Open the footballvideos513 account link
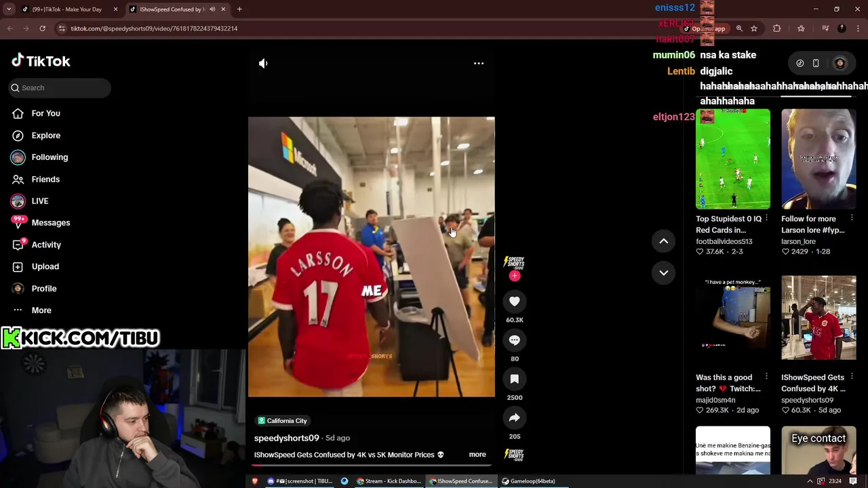 [724, 241]
